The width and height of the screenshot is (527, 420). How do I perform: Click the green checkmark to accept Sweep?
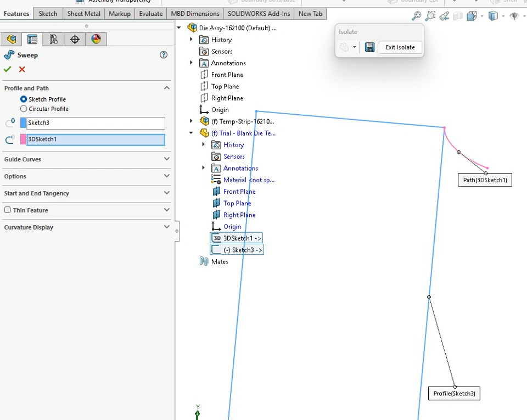pos(7,69)
